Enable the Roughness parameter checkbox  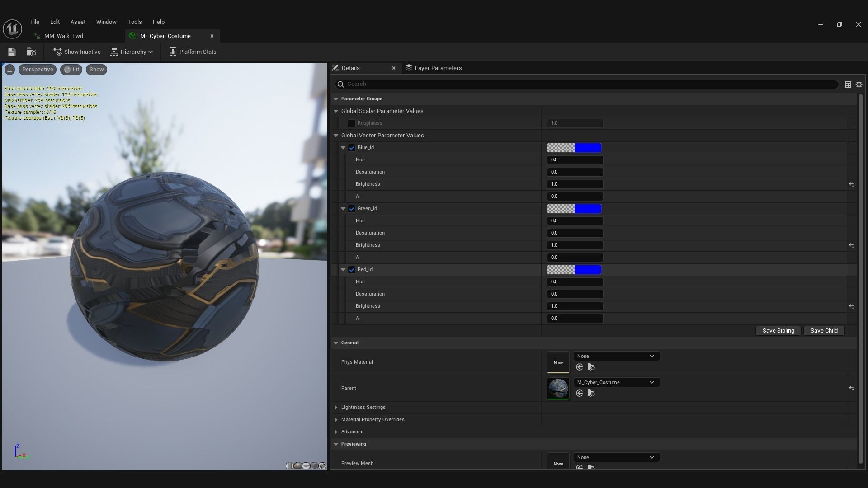(x=352, y=123)
